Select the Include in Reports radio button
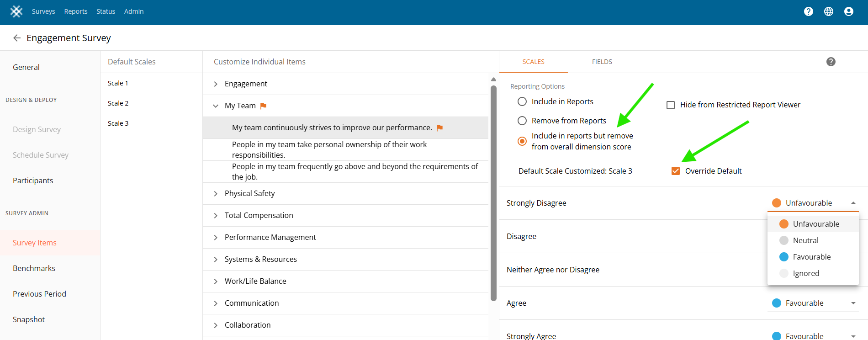 click(x=522, y=101)
